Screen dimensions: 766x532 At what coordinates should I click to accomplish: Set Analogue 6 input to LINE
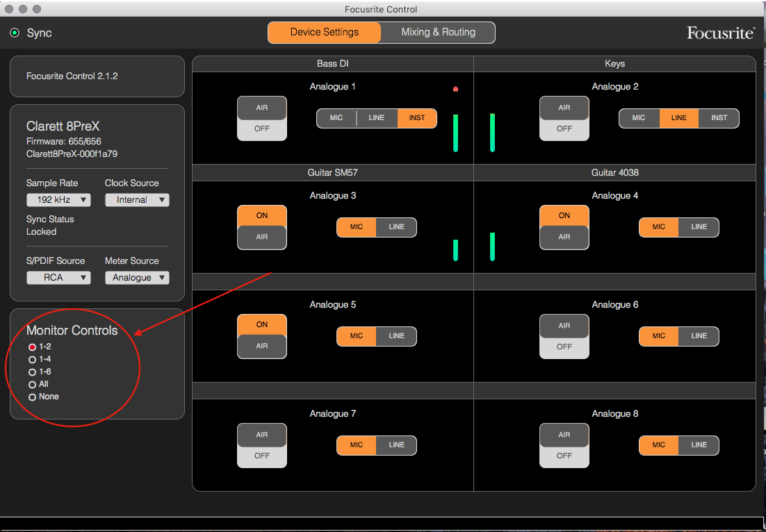(x=699, y=335)
